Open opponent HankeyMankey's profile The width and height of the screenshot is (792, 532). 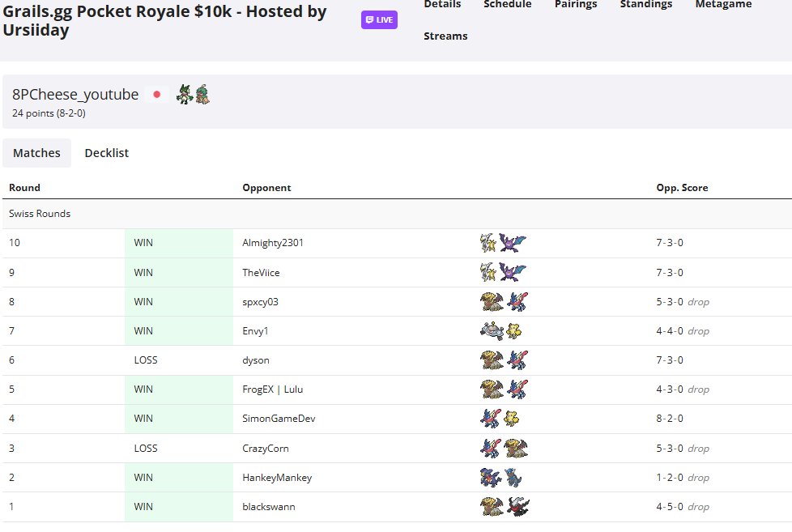coord(277,478)
